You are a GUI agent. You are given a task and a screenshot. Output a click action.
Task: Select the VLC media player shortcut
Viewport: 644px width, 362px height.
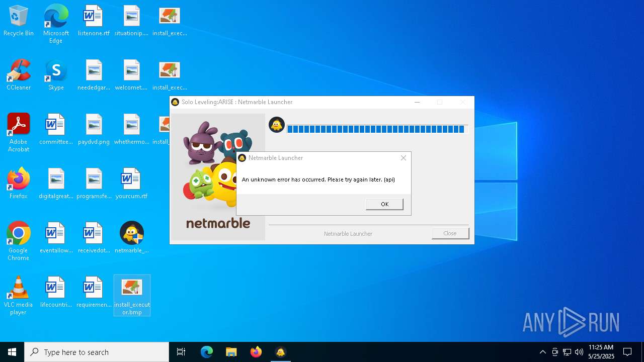[x=19, y=296]
